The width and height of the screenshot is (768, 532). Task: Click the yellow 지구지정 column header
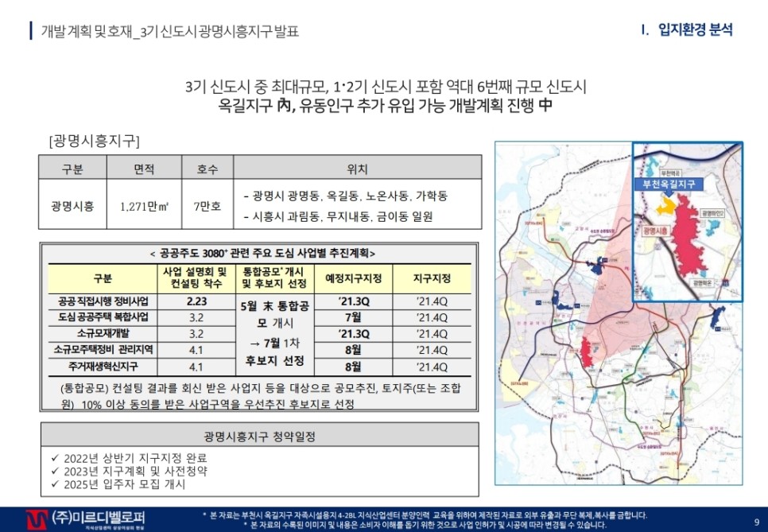432,278
